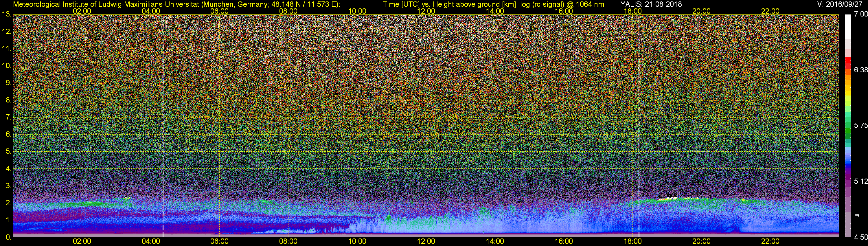Image resolution: width=868 pixels, height=246 pixels.
Task: Click the 13 km height axis label
Action: click(x=7, y=14)
